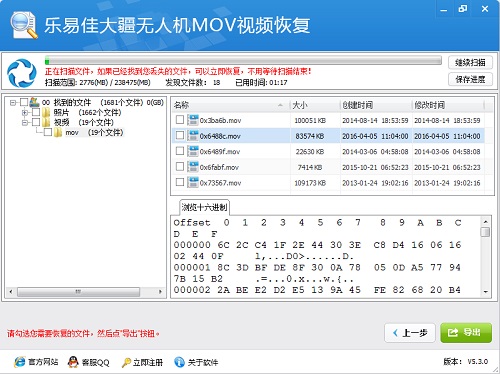Image resolution: width=500 pixels, height=374 pixels.
Task: Collapse the 找到的文件 root node
Action: 13,102
